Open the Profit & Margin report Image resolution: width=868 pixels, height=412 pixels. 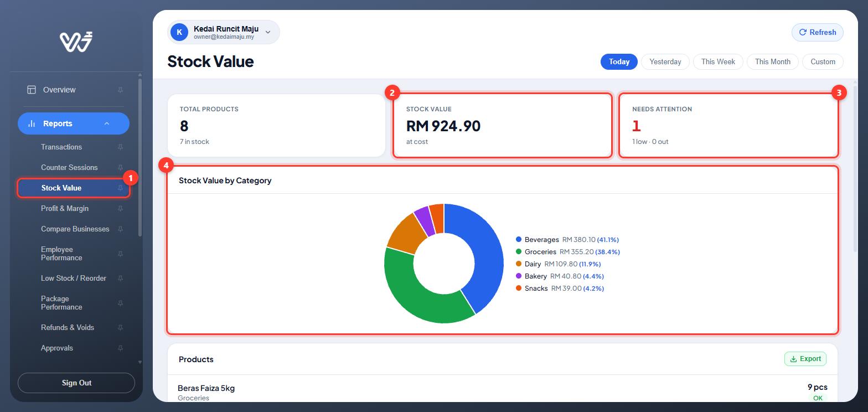(65, 208)
